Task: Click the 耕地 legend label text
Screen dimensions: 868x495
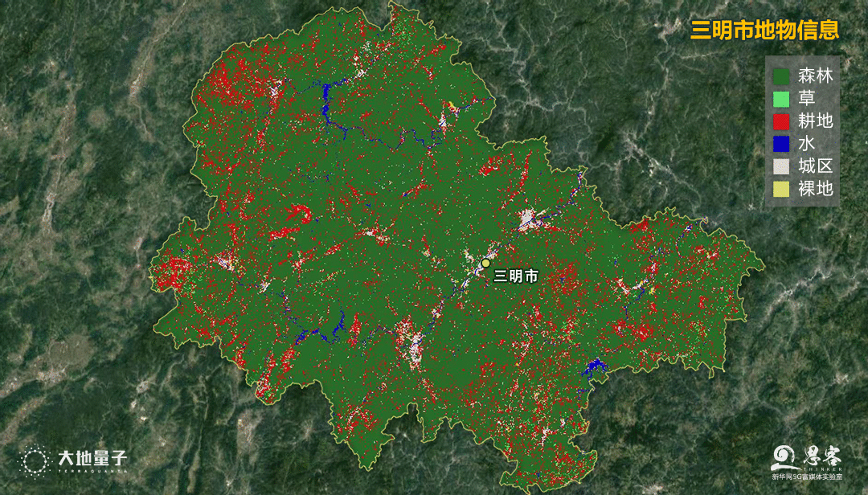Action: coord(816,121)
